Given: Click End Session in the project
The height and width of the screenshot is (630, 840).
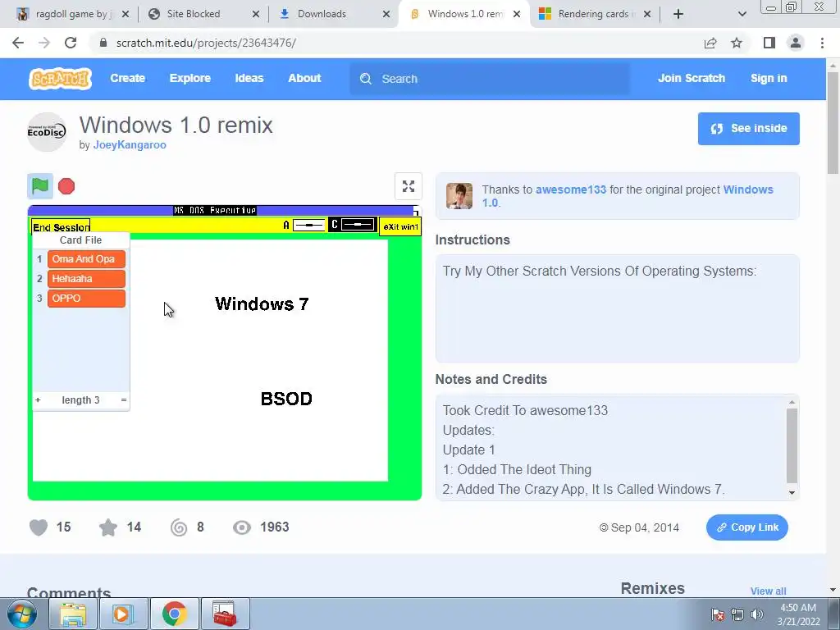Looking at the screenshot, I should (61, 227).
